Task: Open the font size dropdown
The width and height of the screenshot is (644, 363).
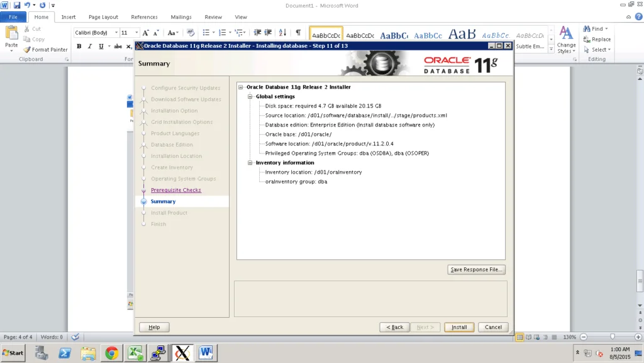Action: [136, 33]
